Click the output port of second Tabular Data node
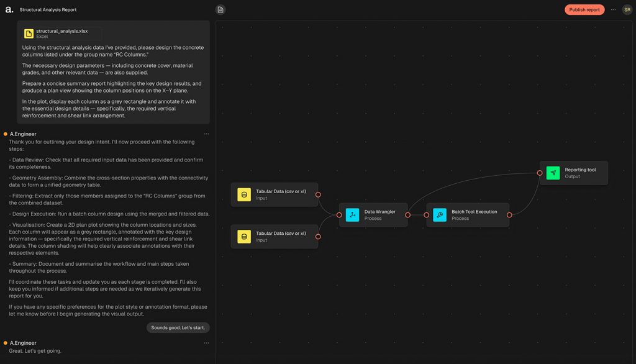This screenshot has width=636, height=364. click(x=318, y=237)
